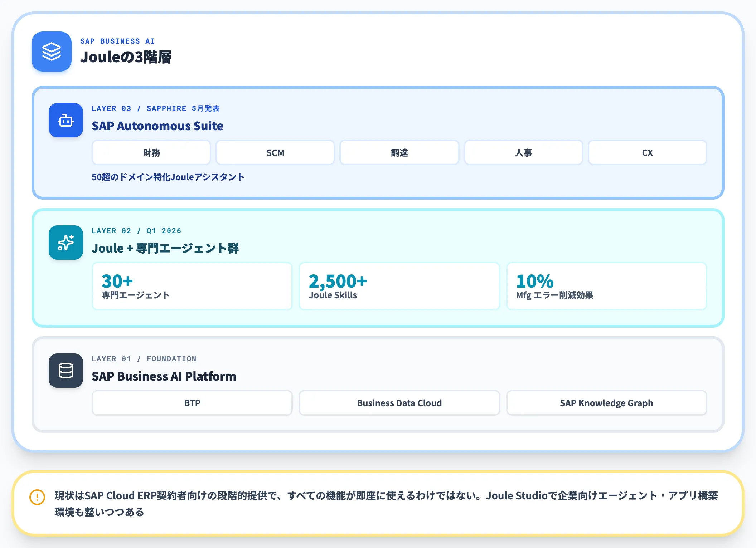
Task: Click the SAP Autonomous Suite heading
Action: [x=157, y=126]
